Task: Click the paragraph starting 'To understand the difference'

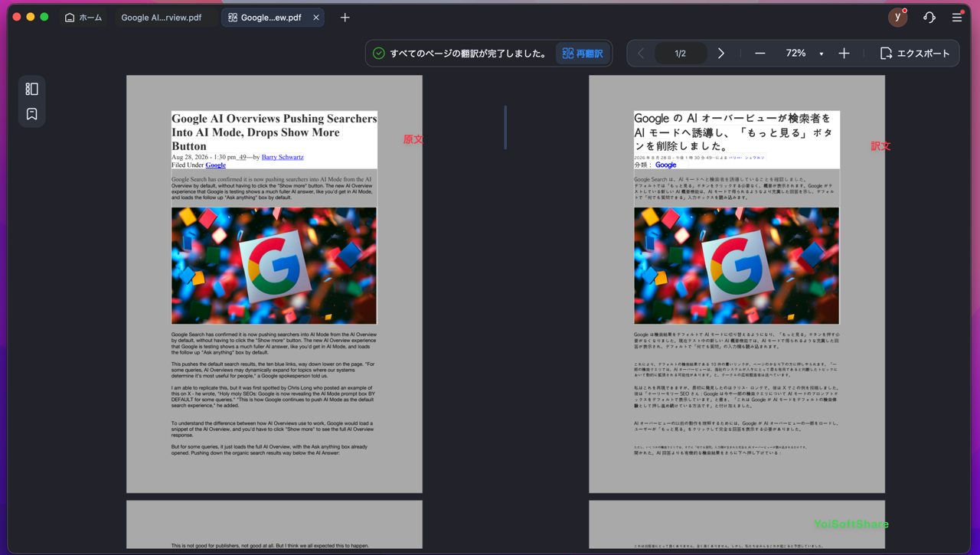Action: pyautogui.click(x=274, y=429)
